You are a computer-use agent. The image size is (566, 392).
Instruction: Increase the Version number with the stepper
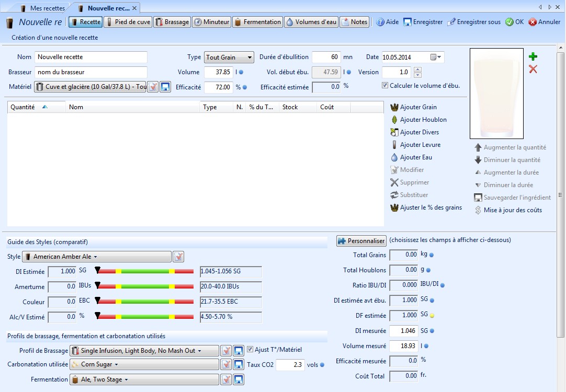point(417,70)
